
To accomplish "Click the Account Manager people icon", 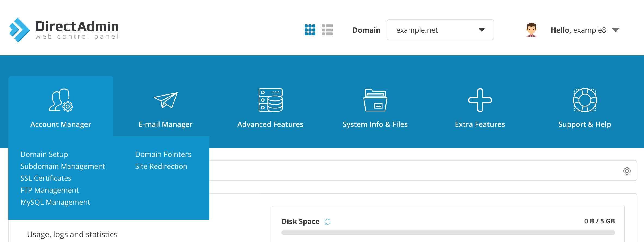I will [x=61, y=100].
